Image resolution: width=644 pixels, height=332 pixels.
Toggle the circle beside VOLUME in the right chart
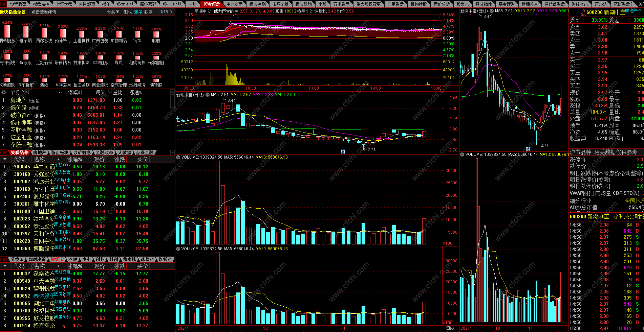462,155
